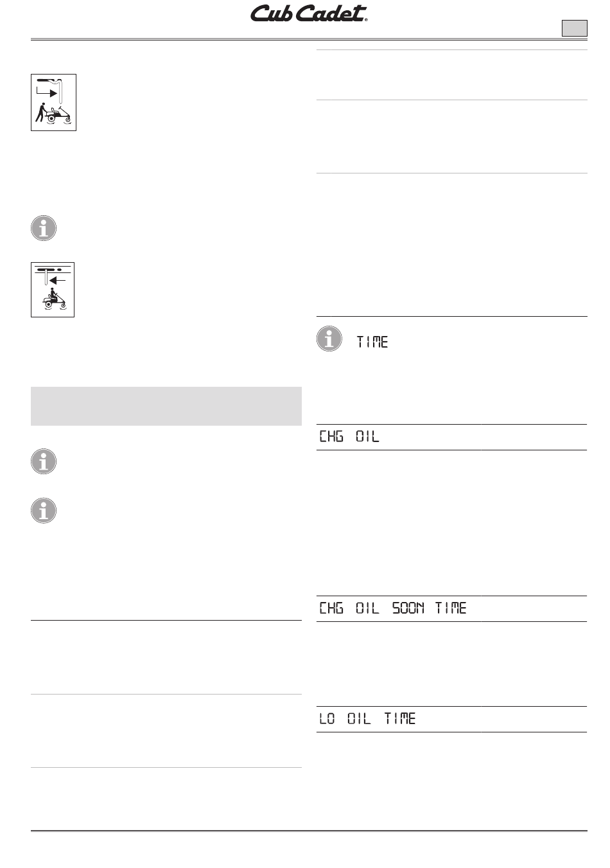
Task: Click the word LO in the low-oil message
Action: click(x=327, y=719)
